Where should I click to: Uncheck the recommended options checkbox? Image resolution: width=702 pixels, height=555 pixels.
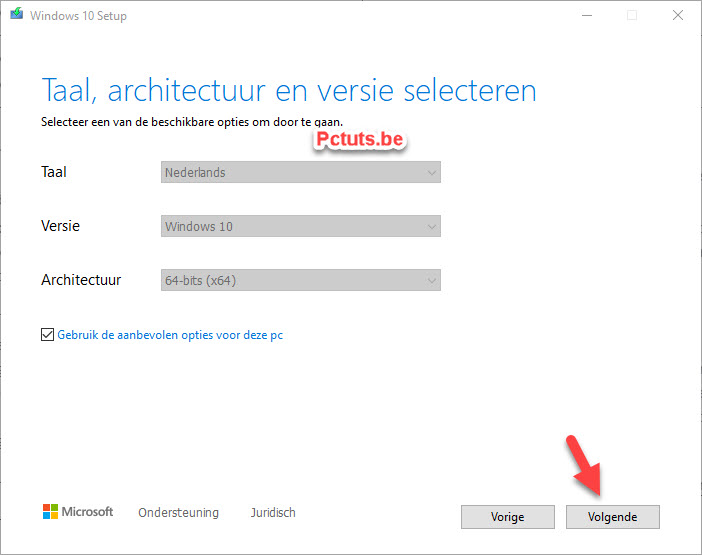point(47,334)
